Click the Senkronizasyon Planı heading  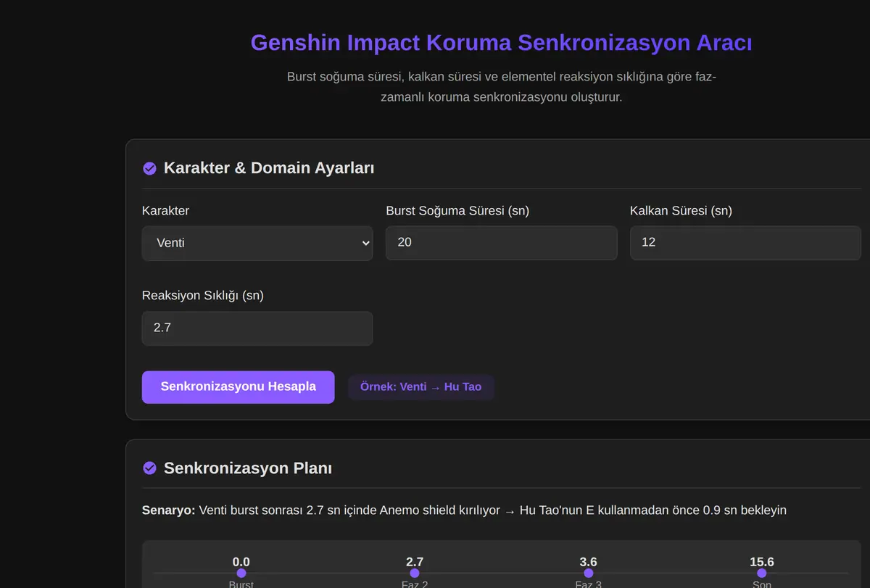[x=248, y=468]
